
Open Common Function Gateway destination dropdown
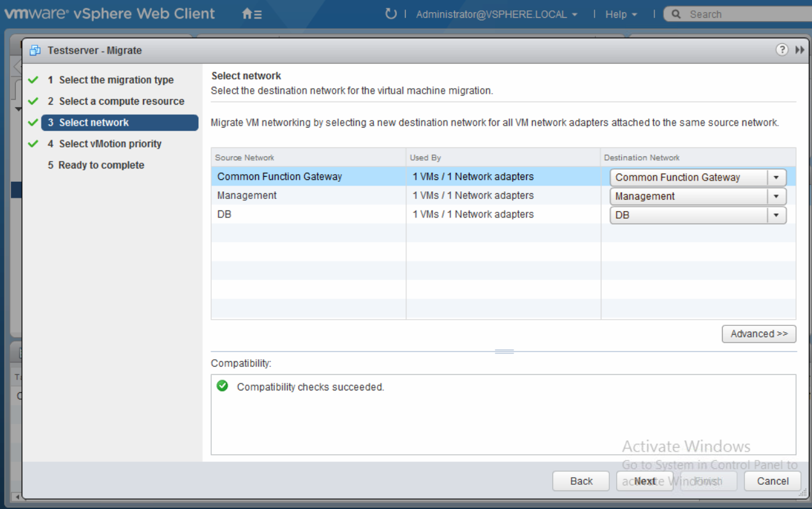pos(776,177)
